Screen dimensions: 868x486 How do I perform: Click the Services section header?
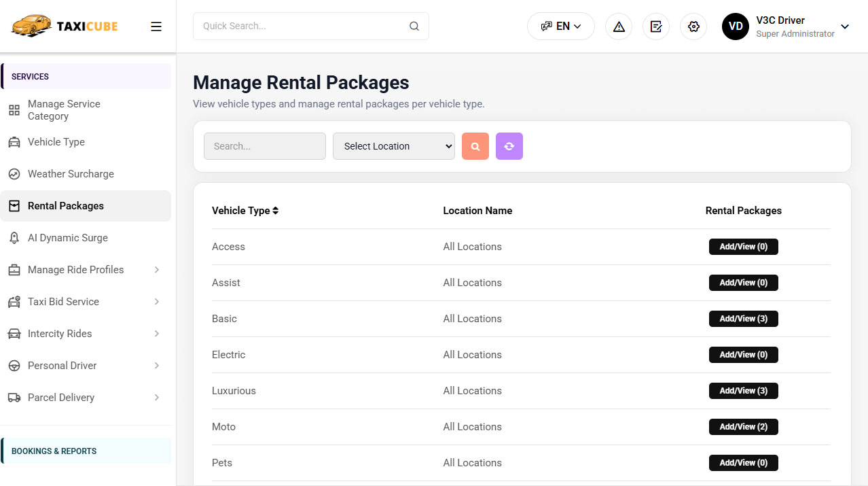[86, 76]
